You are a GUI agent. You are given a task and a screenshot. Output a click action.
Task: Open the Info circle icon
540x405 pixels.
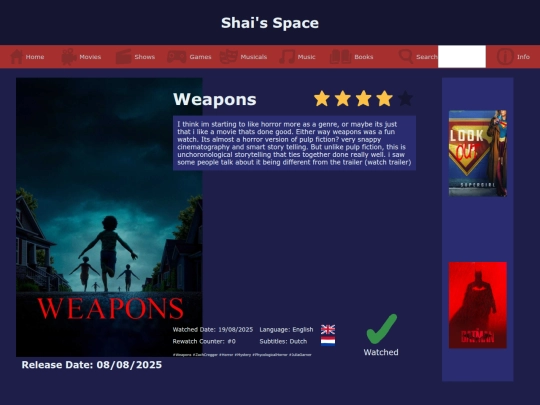coord(505,56)
